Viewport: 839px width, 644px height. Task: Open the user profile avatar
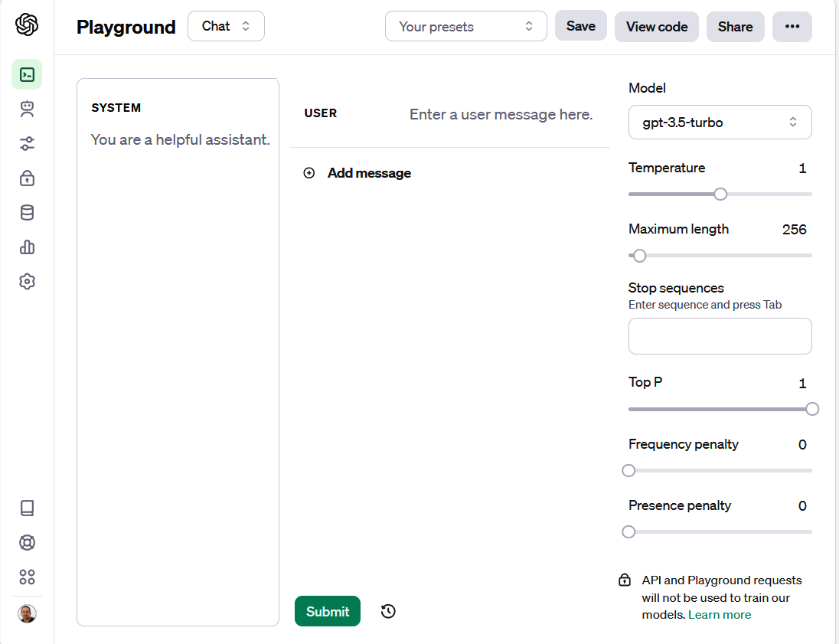pos(27,613)
